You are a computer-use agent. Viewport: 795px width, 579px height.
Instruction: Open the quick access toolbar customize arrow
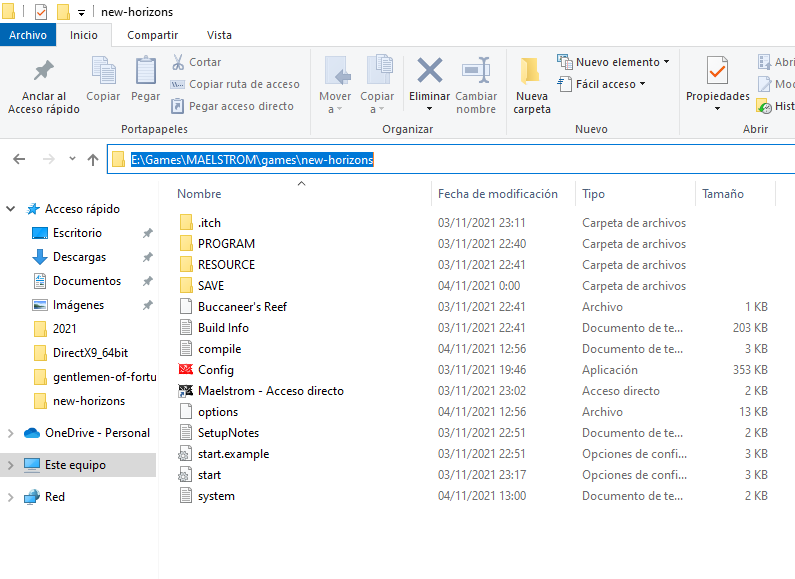click(81, 13)
